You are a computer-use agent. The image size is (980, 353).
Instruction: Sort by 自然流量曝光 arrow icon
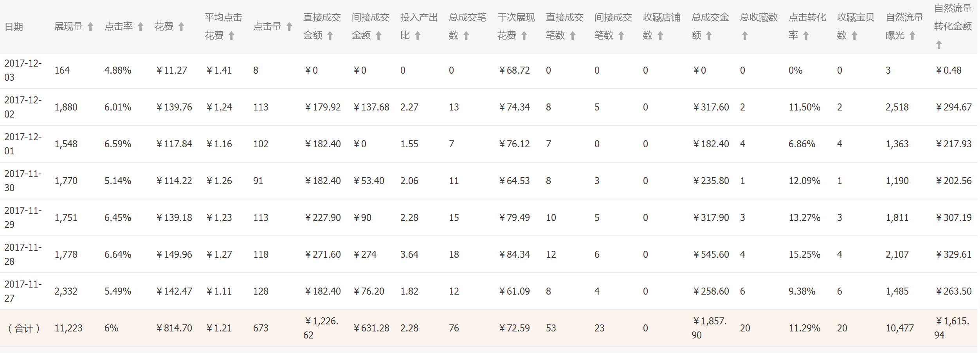pyautogui.click(x=912, y=36)
